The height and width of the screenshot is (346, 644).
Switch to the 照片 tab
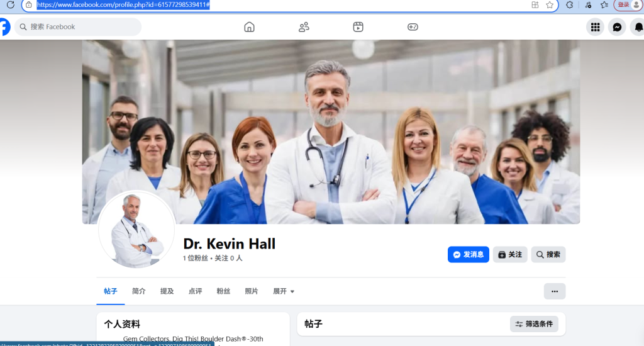(x=251, y=291)
